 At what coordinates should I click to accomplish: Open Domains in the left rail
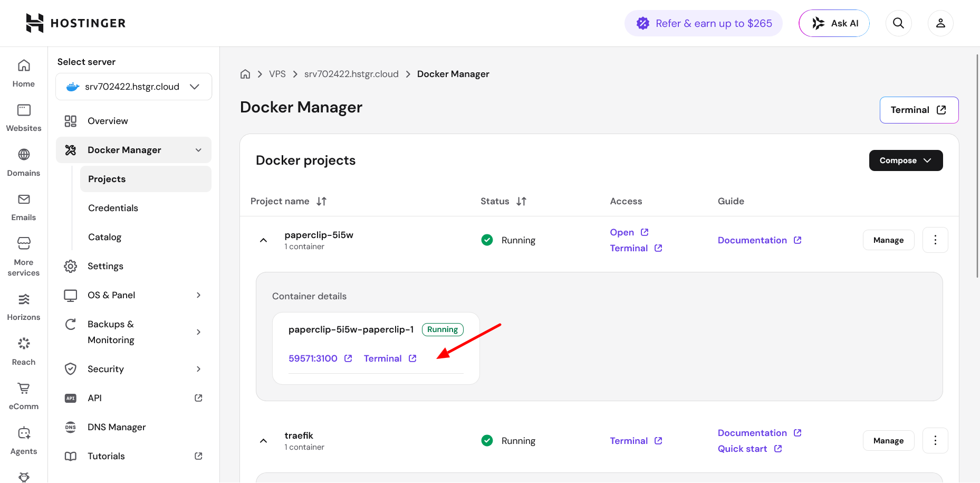(x=24, y=163)
